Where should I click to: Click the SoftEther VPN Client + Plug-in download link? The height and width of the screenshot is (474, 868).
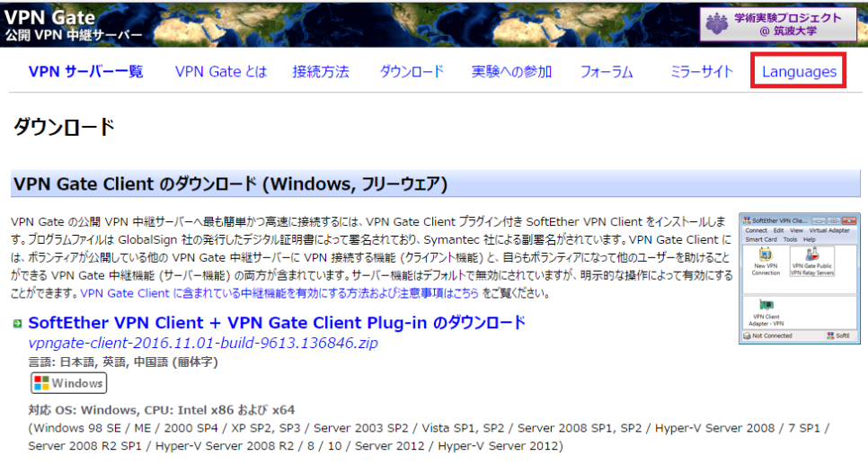[277, 322]
